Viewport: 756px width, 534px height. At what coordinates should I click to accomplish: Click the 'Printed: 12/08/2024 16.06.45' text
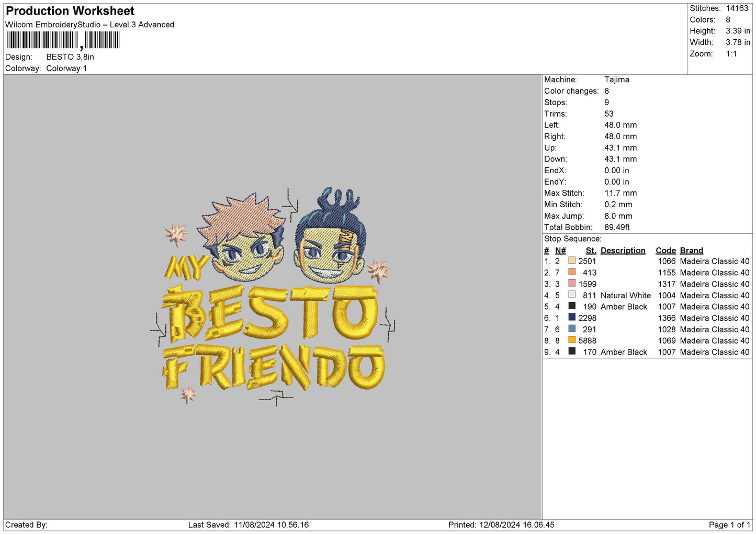(501, 525)
